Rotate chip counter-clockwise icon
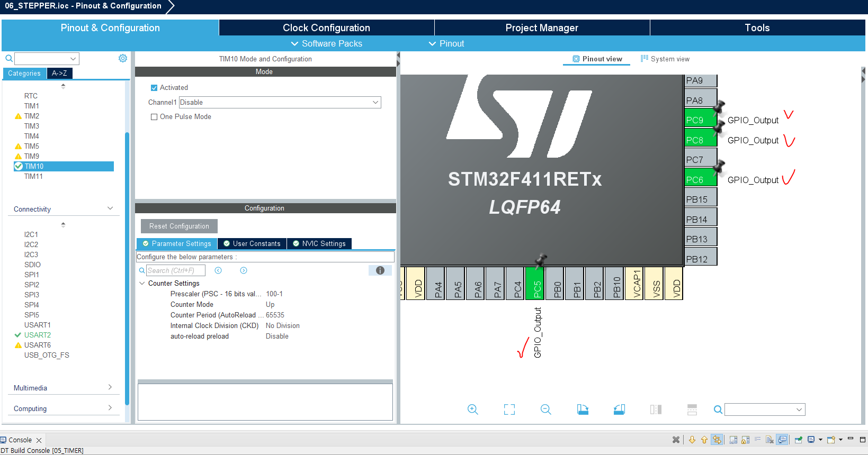 coord(619,410)
